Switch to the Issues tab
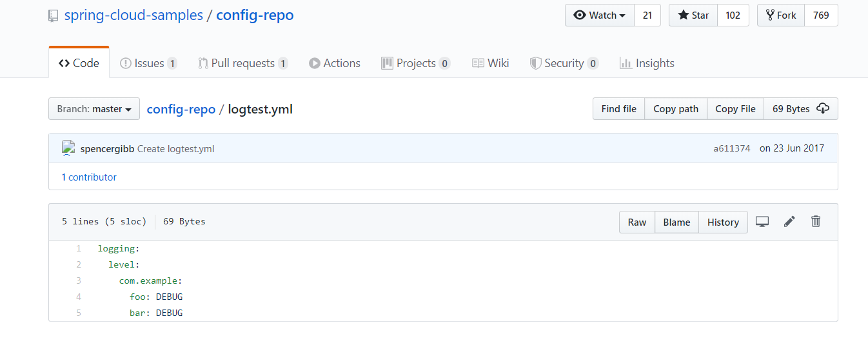 149,63
